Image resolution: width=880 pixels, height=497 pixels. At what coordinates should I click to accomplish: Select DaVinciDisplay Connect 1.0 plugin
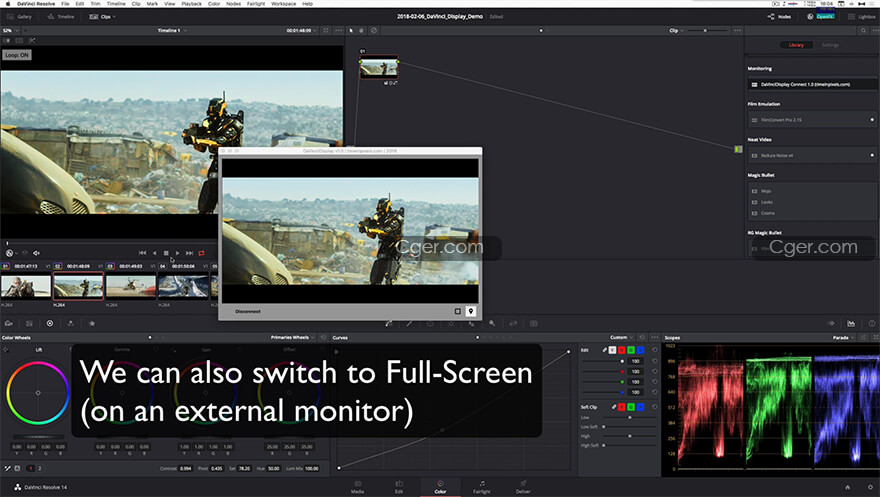pyautogui.click(x=813, y=84)
